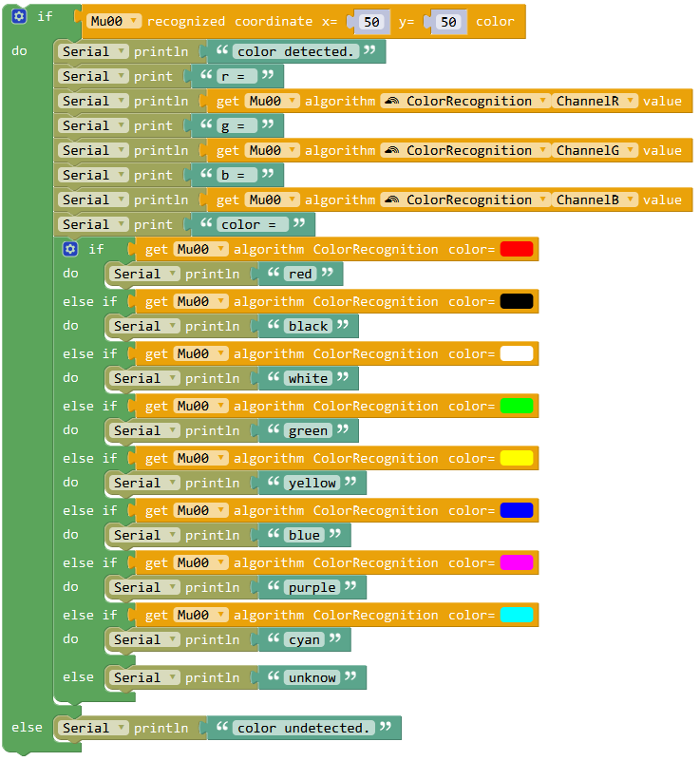Open the Mu00 dropdown in the cyan color condition
Screen dimensions: 700x761
pos(200,615)
